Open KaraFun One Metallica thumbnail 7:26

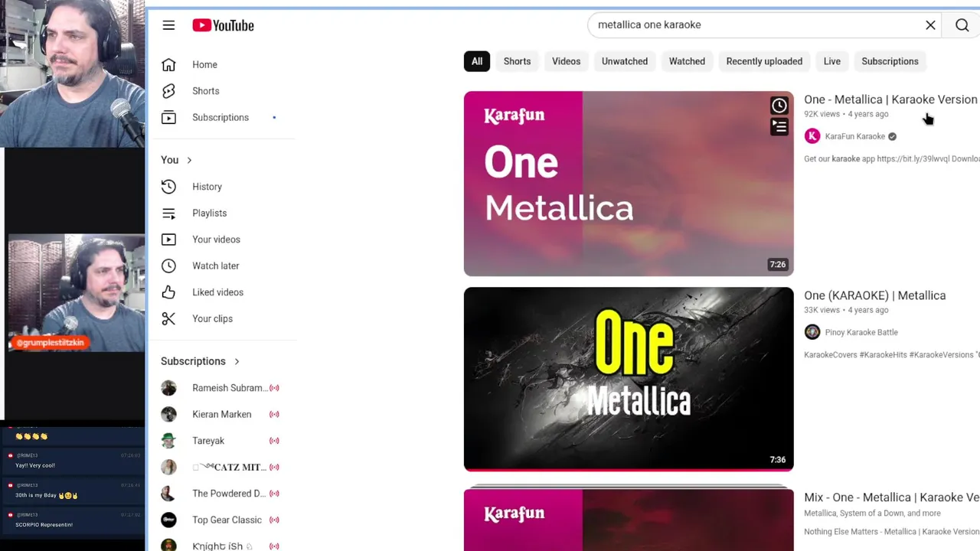[x=629, y=184]
